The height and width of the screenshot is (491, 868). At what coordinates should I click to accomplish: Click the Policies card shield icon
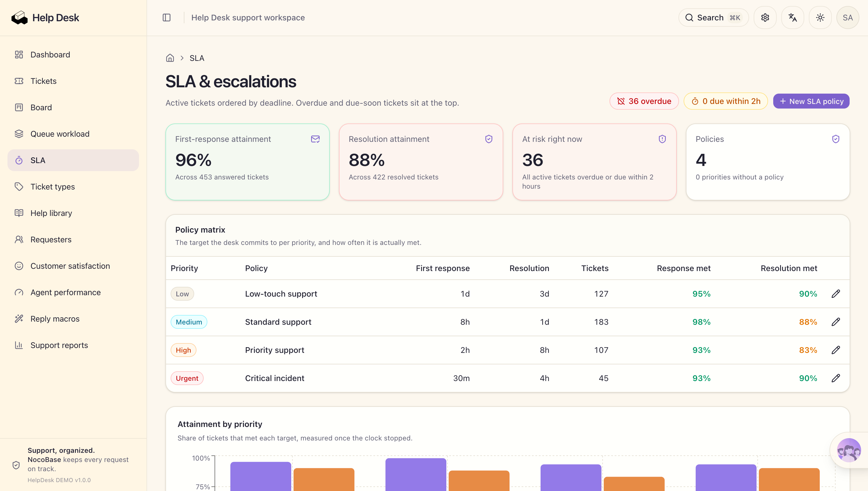[836, 139]
